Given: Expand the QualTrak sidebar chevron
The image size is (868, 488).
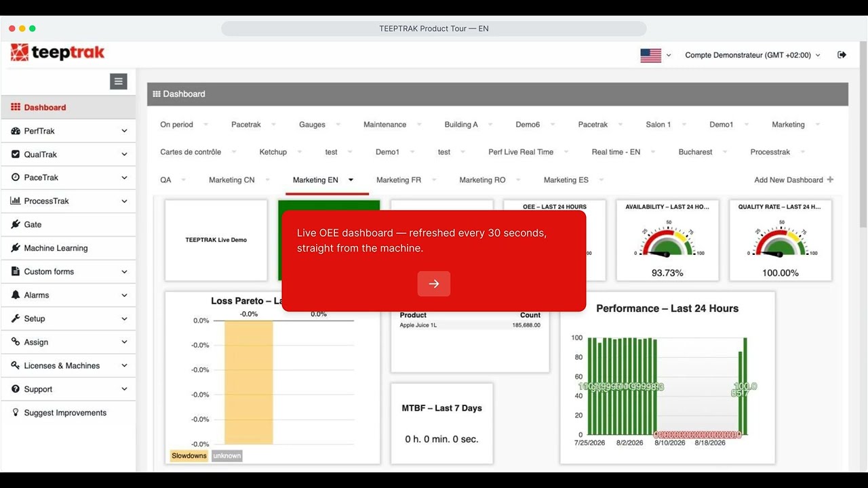Looking at the screenshot, I should [x=124, y=155].
